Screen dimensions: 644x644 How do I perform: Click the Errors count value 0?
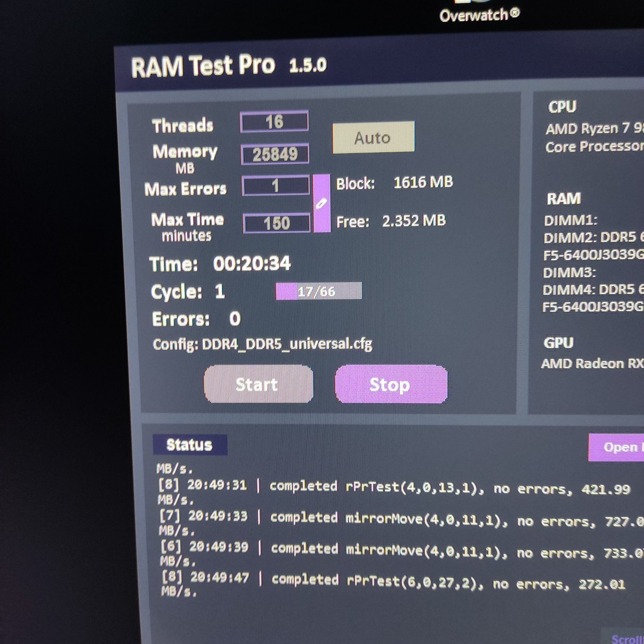click(x=235, y=319)
